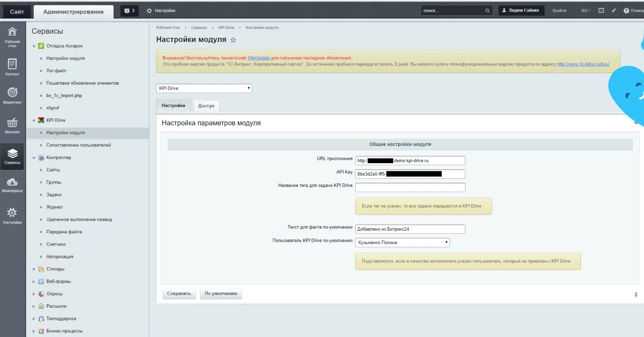Switch to the Доступ tab
The height and width of the screenshot is (337, 644).
pos(206,106)
